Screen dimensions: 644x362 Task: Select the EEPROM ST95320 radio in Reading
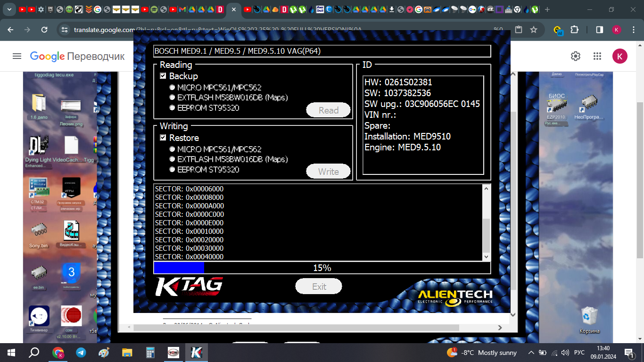click(172, 108)
